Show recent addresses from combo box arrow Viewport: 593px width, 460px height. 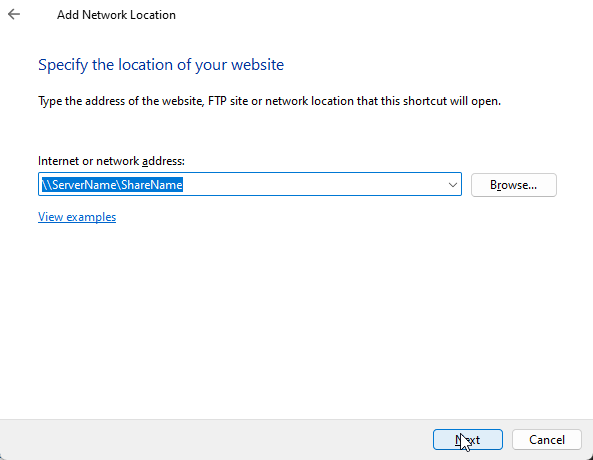tap(452, 185)
